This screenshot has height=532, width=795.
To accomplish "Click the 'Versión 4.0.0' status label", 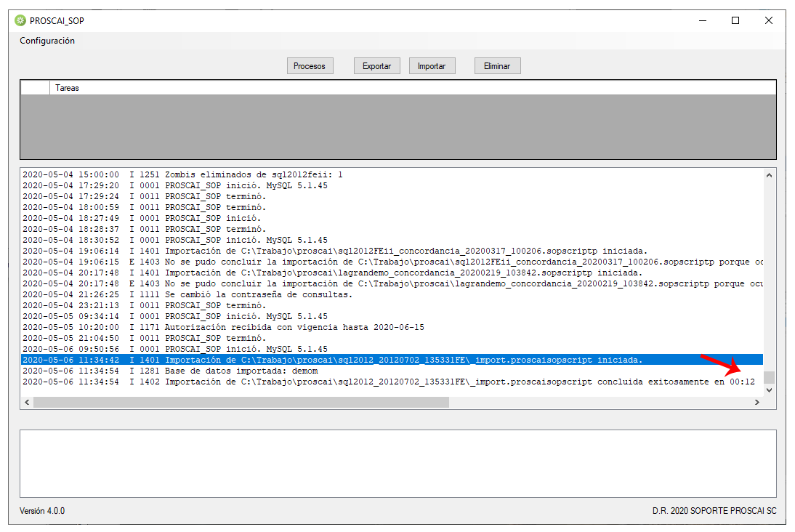I will 42,511.
